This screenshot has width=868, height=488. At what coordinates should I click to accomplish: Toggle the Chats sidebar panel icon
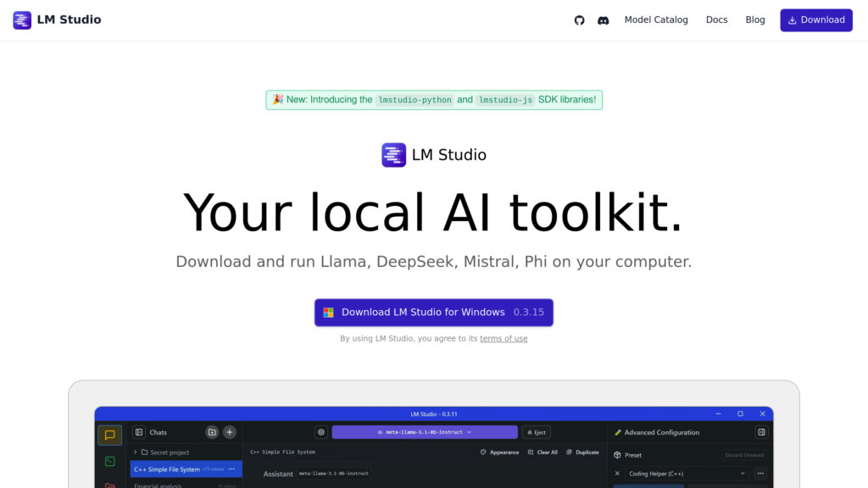click(x=139, y=432)
